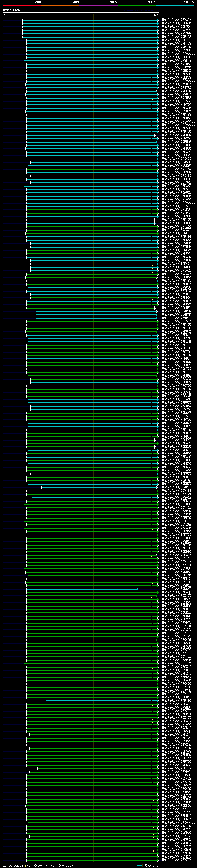Click the orange ~40% identity legend segment
197x868 pixels.
point(60,6)
